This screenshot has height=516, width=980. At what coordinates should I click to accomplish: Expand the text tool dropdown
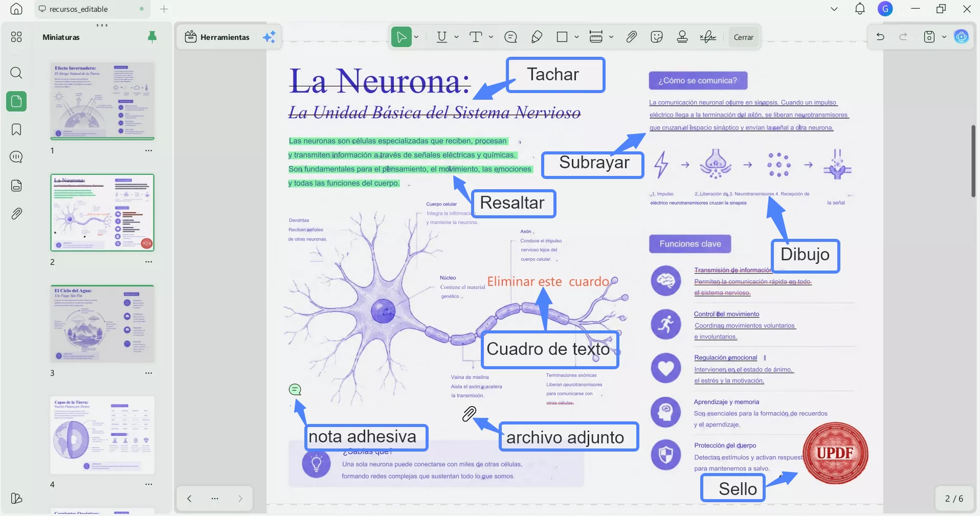(491, 37)
